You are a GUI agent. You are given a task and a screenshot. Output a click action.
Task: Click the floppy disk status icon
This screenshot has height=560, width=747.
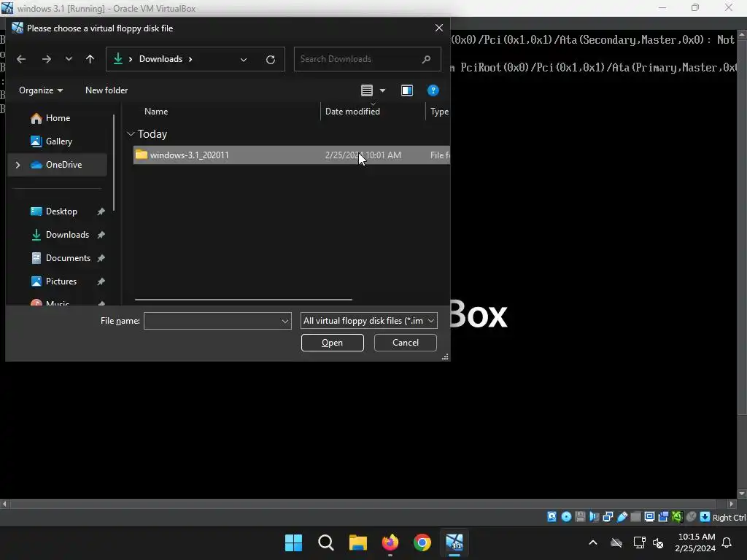580,517
